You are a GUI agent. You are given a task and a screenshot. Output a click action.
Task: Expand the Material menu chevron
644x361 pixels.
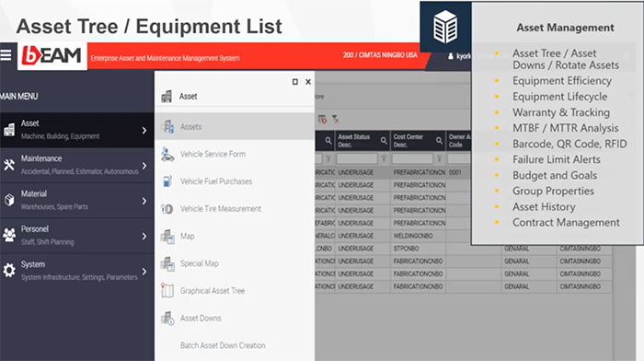click(x=144, y=201)
